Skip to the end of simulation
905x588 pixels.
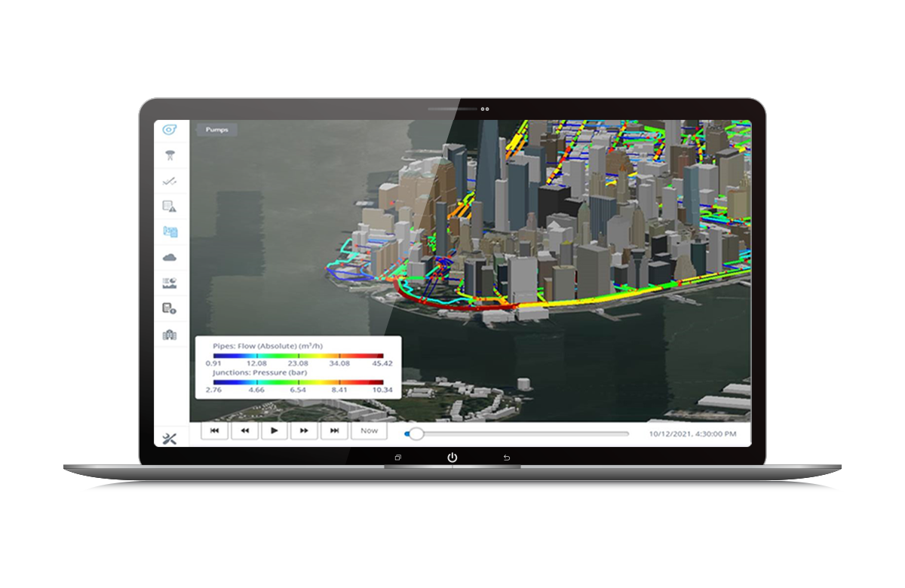tap(334, 430)
